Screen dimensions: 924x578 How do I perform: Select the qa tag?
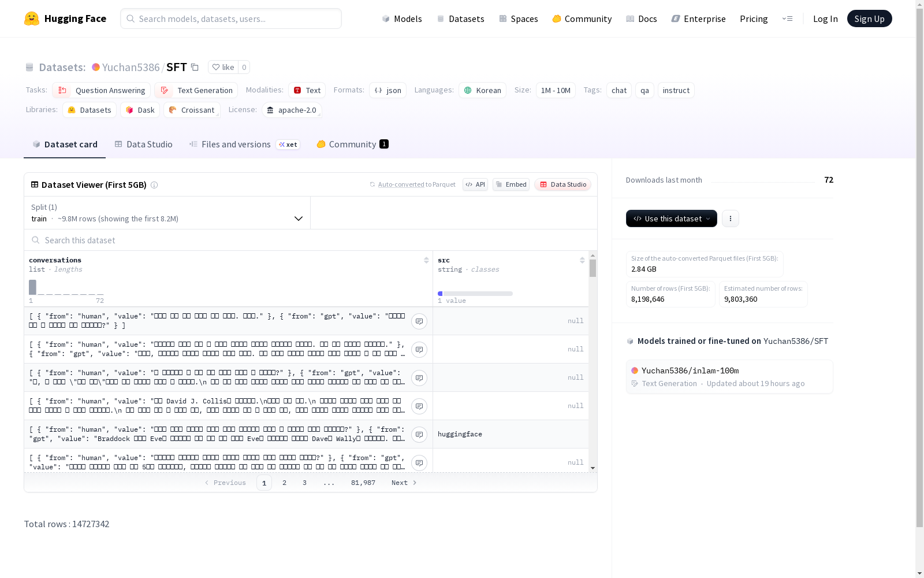(644, 90)
